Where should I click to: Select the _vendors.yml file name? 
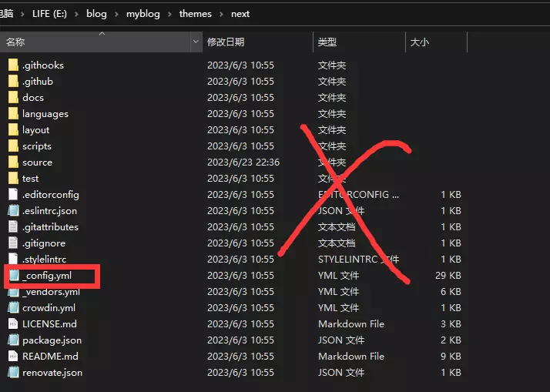pos(51,292)
